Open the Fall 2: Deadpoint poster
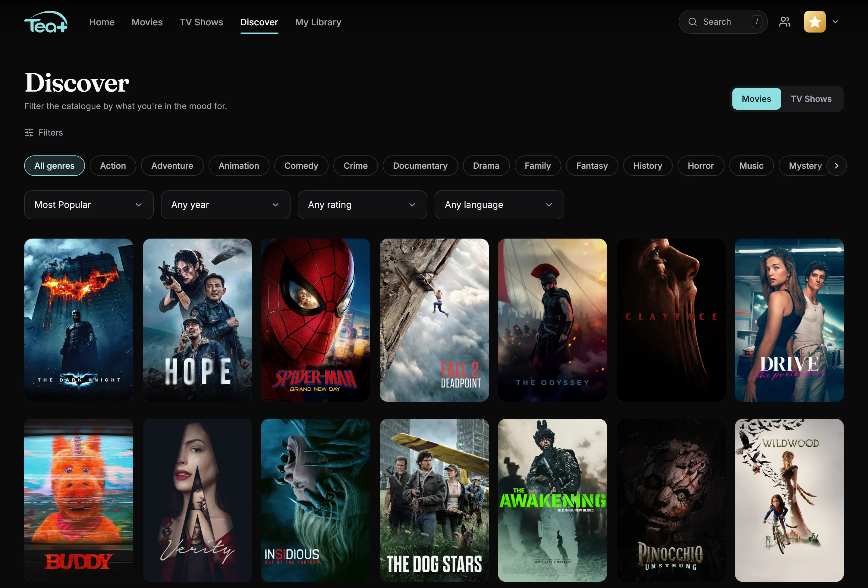 (434, 320)
